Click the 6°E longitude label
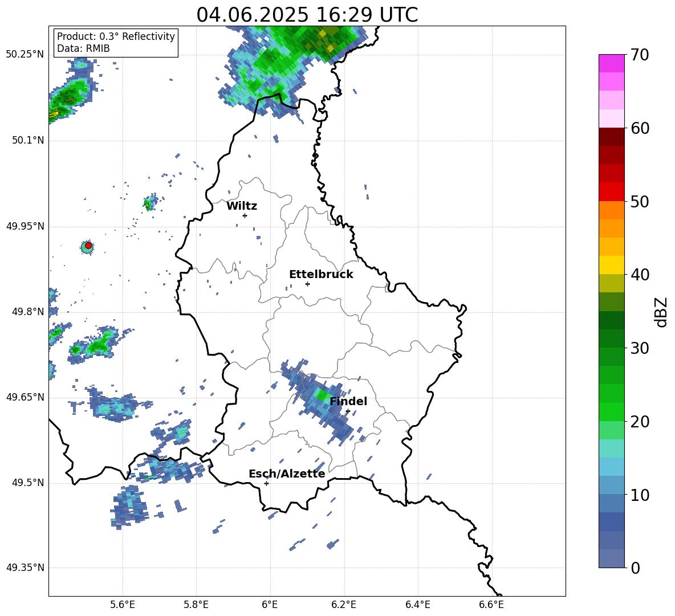Viewport: 675px width, 616px height. pos(270,605)
